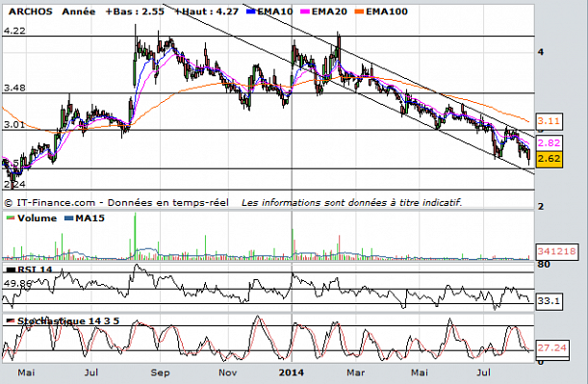The width and height of the screenshot is (588, 384).
Task: Click the 4.22 resistance level label
Action: point(14,31)
